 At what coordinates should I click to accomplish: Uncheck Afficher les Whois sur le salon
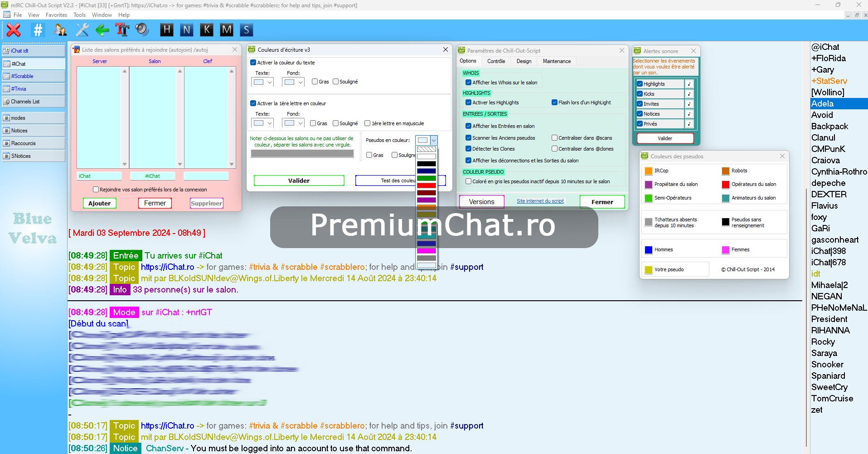pyautogui.click(x=469, y=83)
